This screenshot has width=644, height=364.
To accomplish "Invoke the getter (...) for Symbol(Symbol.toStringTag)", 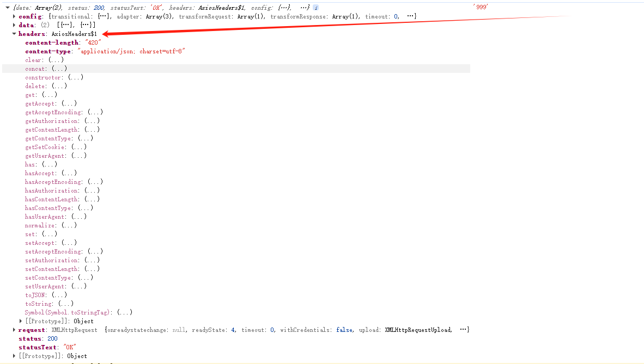I will click(x=125, y=312).
